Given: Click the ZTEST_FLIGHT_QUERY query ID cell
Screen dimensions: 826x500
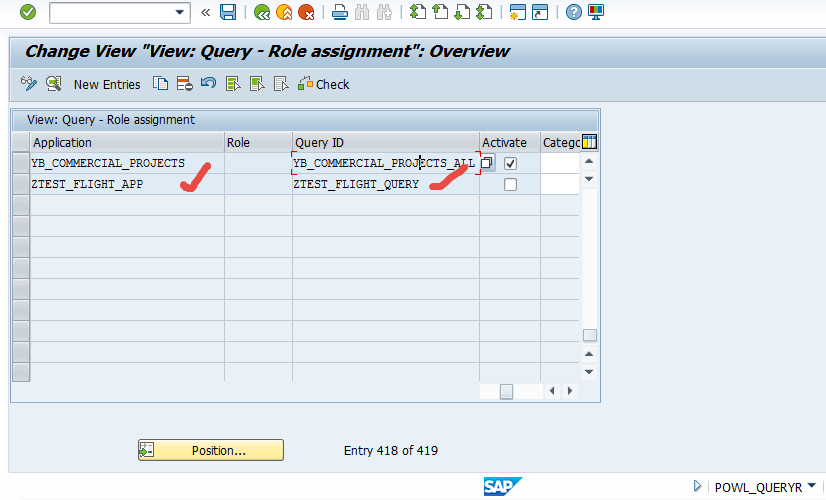Looking at the screenshot, I should (386, 184).
